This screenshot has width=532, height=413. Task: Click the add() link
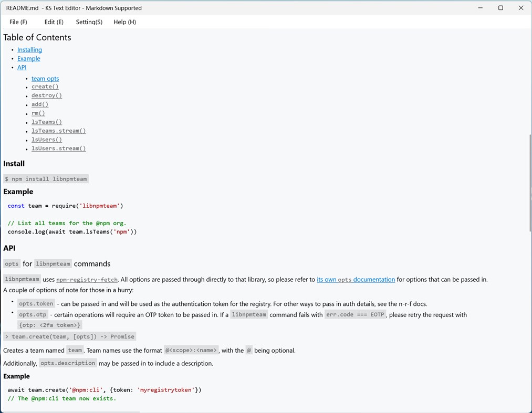coord(39,104)
